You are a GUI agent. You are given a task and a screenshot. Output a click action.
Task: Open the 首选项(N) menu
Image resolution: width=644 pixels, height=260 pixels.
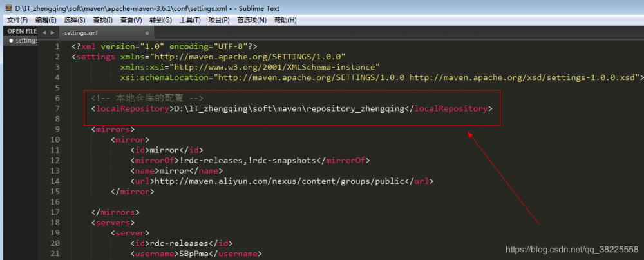click(252, 20)
